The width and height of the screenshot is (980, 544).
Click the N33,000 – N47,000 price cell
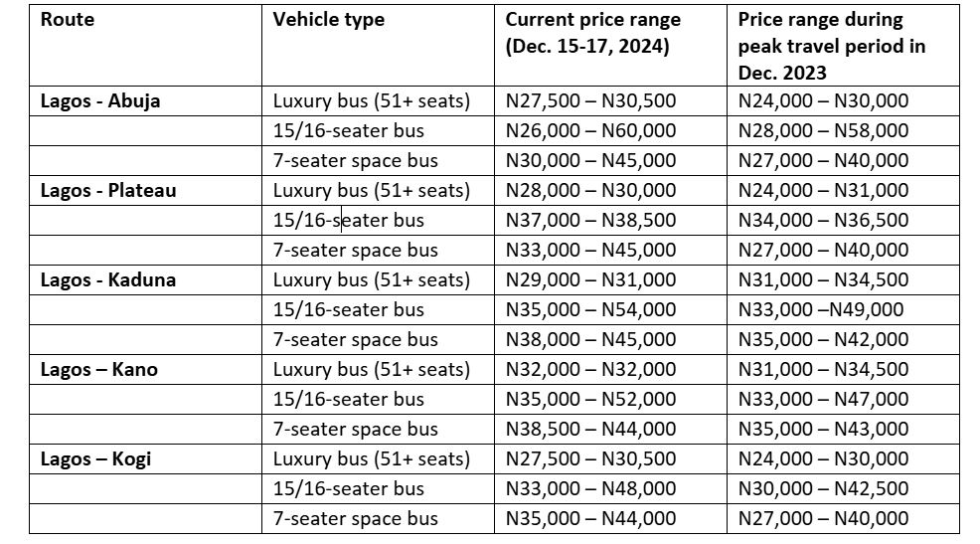823,399
